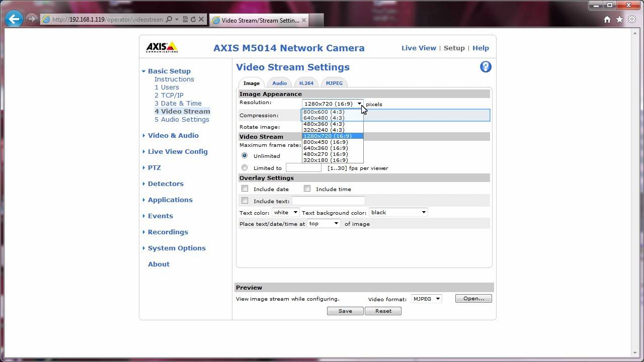The image size is (644, 362).
Task: Open the text placement 'top' dropdown
Action: tap(324, 223)
